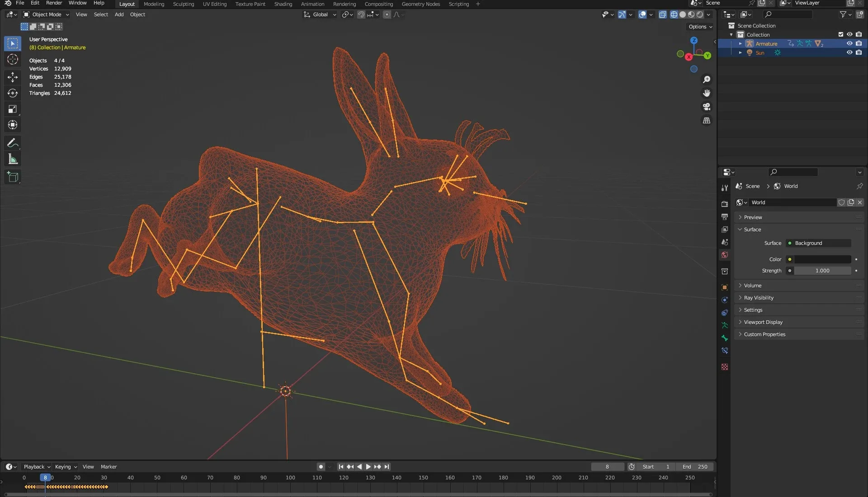This screenshot has height=497, width=868.
Task: Open the Global transform orientation dropdown
Action: (320, 14)
